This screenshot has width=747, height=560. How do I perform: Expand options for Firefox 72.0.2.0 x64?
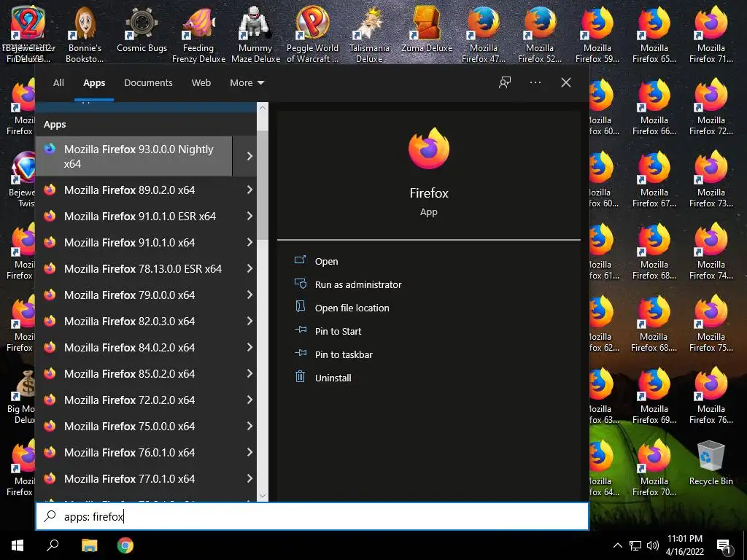(249, 400)
